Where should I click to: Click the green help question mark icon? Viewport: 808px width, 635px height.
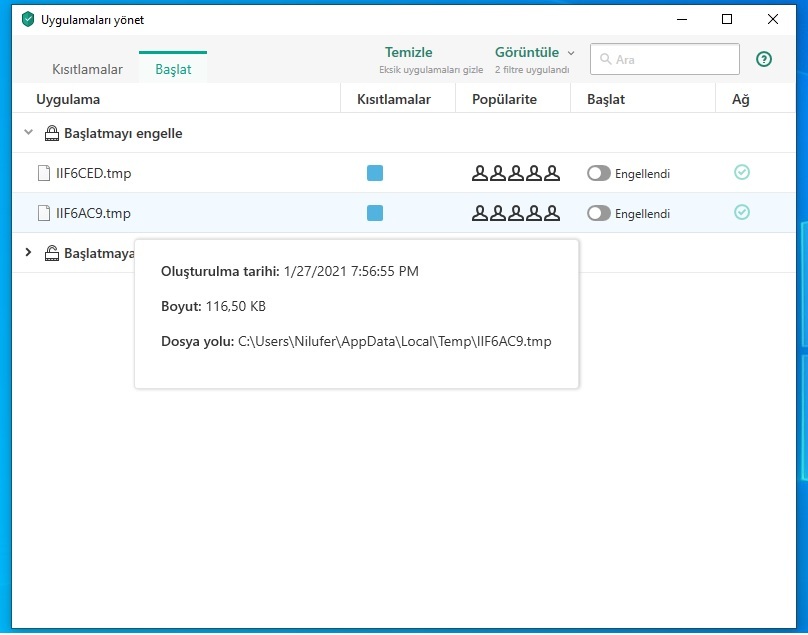pos(764,59)
